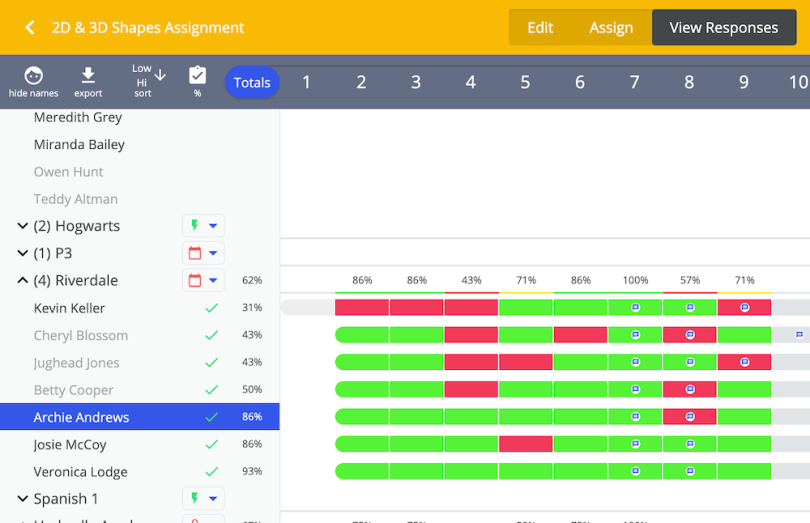This screenshot has height=523, width=810.
Task: Expand the Spanish 1 class group
Action: tap(22, 499)
